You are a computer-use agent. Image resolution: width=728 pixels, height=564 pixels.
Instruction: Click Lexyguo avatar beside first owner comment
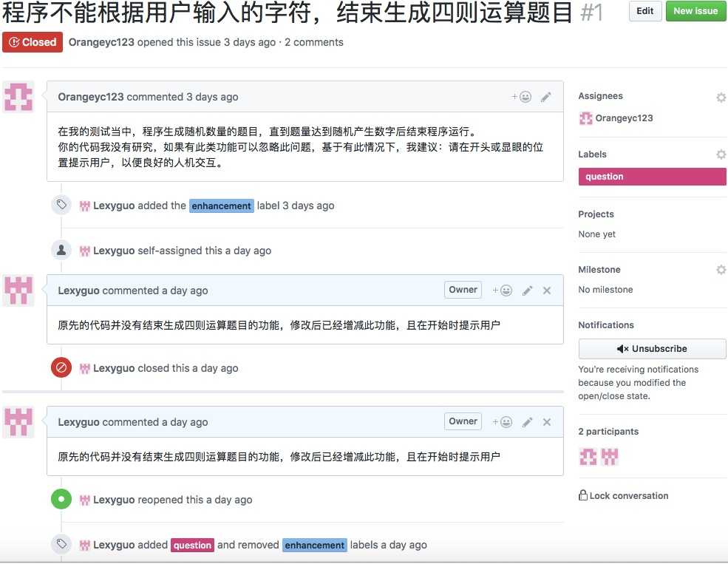(18, 291)
